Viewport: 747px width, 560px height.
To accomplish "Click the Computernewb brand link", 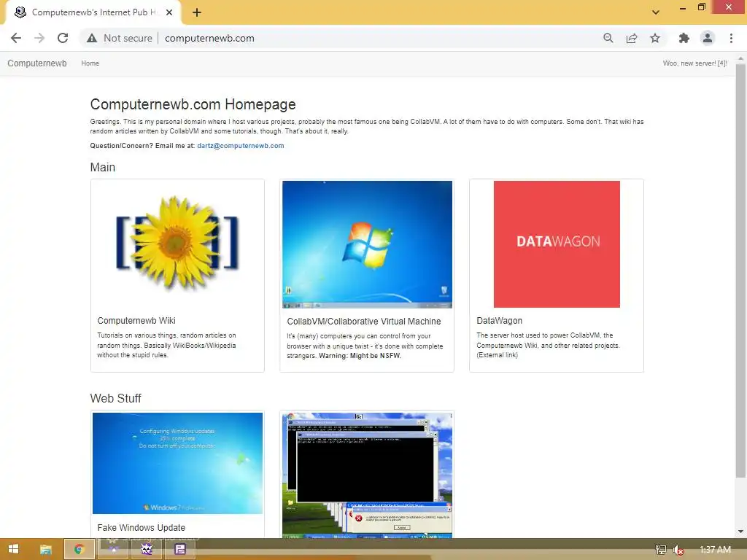I will click(37, 63).
